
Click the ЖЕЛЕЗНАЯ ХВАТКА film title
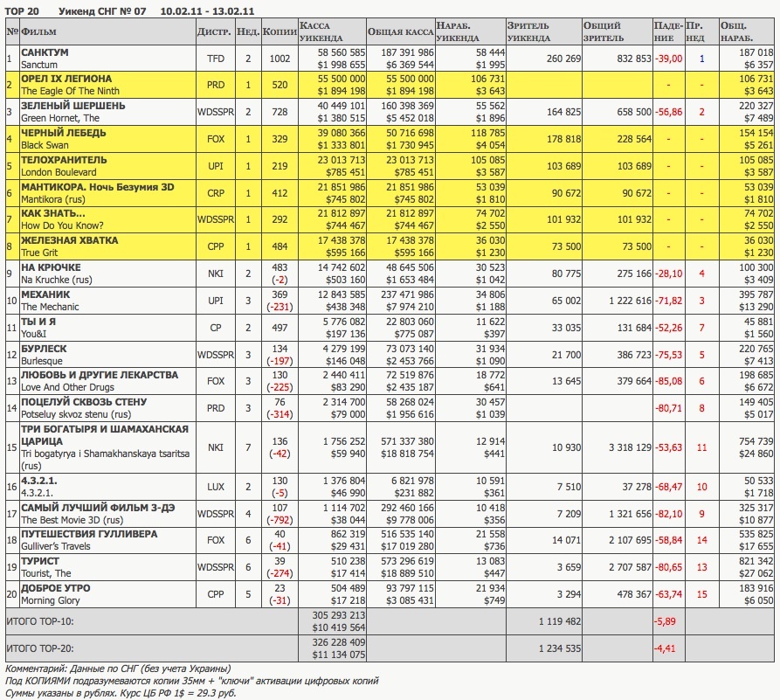click(x=69, y=240)
